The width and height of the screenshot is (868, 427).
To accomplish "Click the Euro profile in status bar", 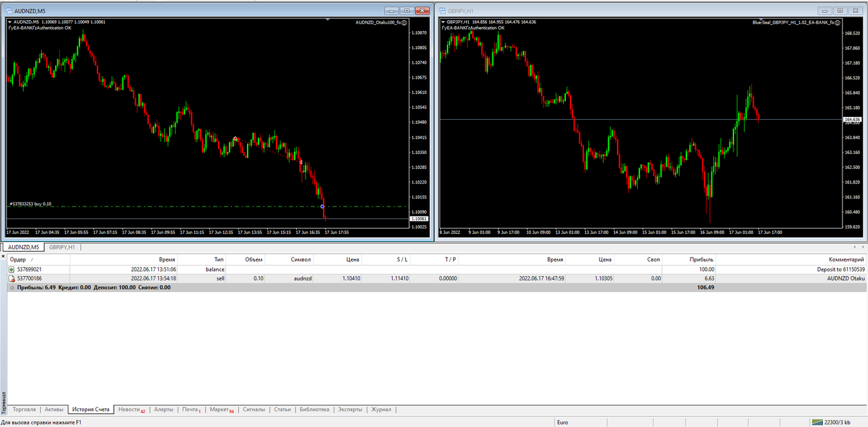I will click(564, 422).
